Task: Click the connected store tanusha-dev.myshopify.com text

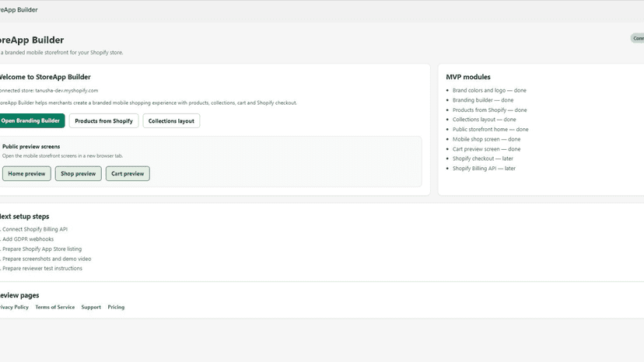Action: [x=49, y=91]
